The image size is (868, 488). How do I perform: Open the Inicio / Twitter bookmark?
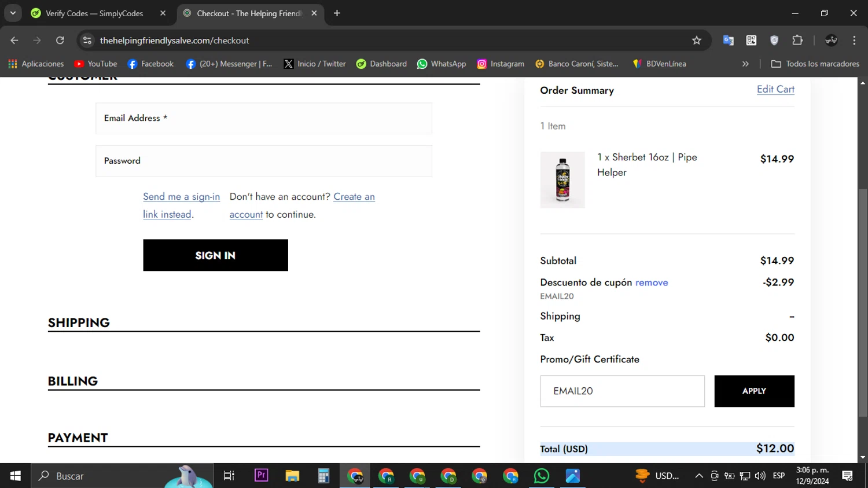[315, 64]
